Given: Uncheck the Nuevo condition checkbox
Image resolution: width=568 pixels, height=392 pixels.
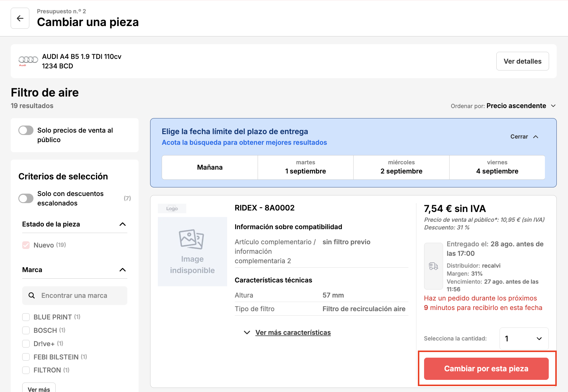Looking at the screenshot, I should click(x=26, y=245).
